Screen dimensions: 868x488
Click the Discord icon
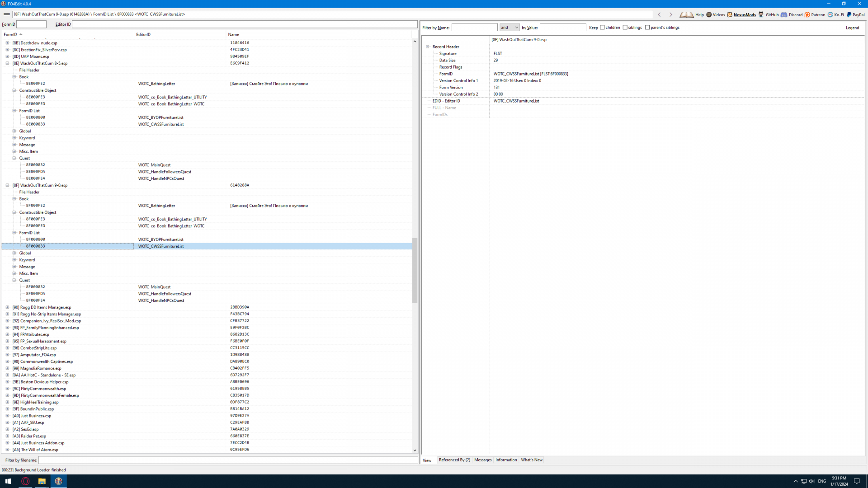tap(784, 14)
